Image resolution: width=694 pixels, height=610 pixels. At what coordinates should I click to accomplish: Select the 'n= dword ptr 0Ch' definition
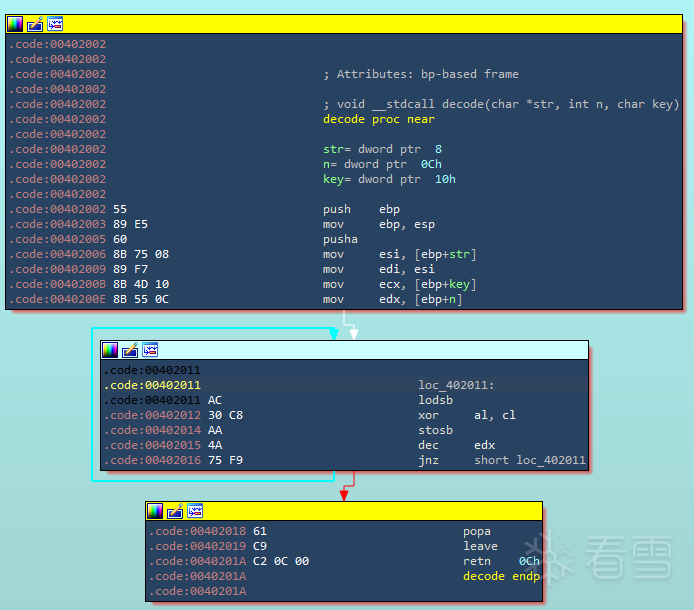[x=382, y=164]
